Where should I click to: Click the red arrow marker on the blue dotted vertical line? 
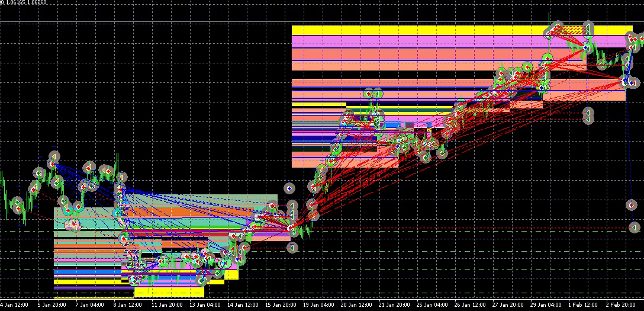[632, 205]
